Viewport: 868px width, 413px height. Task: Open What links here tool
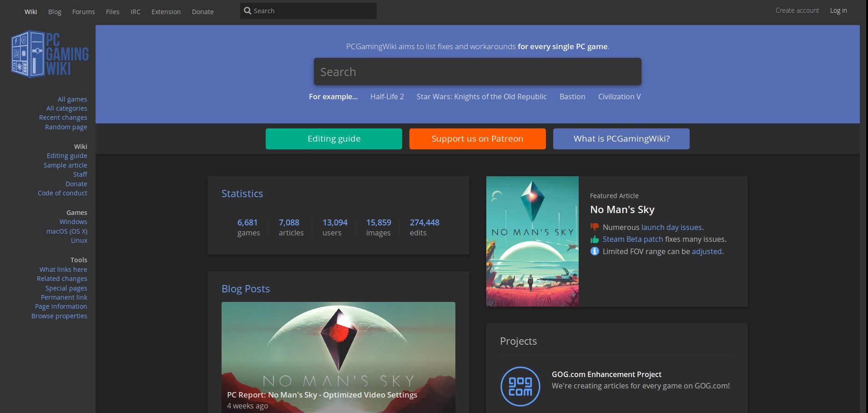click(x=63, y=270)
